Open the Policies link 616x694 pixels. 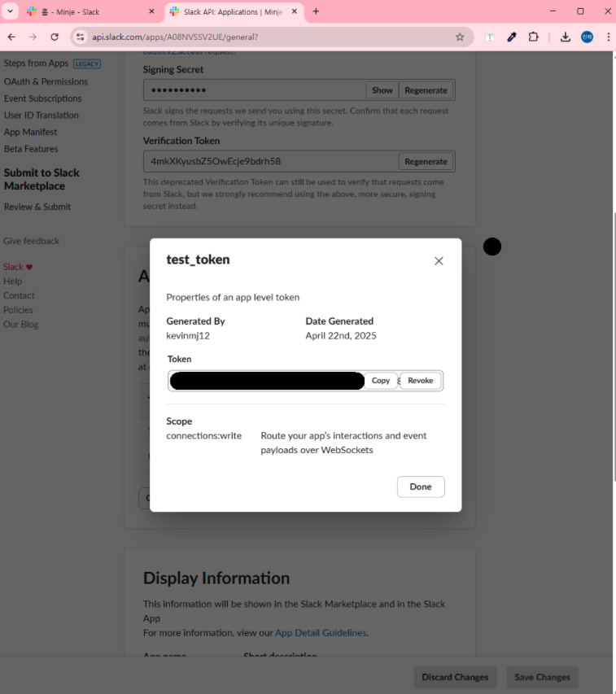18,310
